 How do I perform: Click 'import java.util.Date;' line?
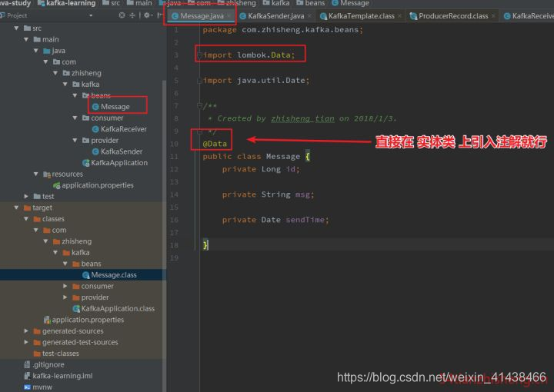coord(256,81)
